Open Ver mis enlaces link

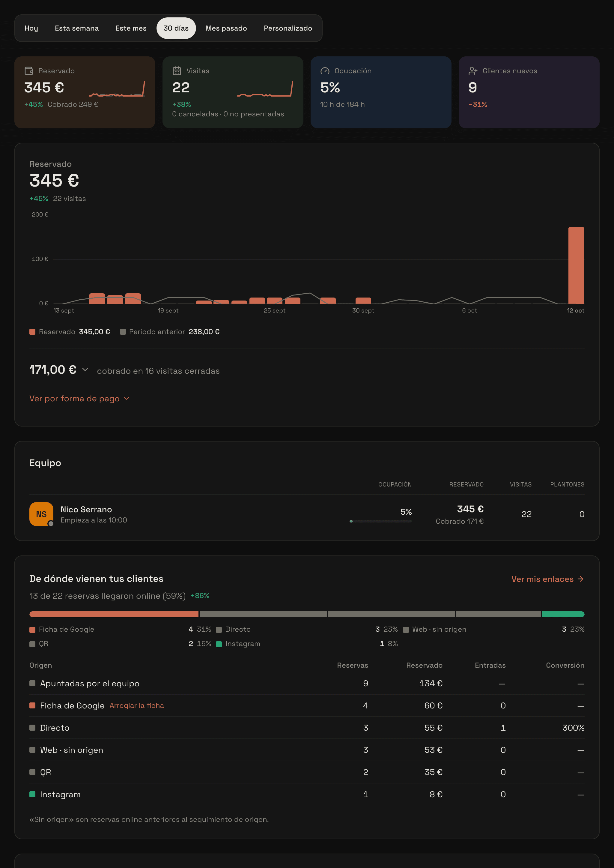(547, 579)
